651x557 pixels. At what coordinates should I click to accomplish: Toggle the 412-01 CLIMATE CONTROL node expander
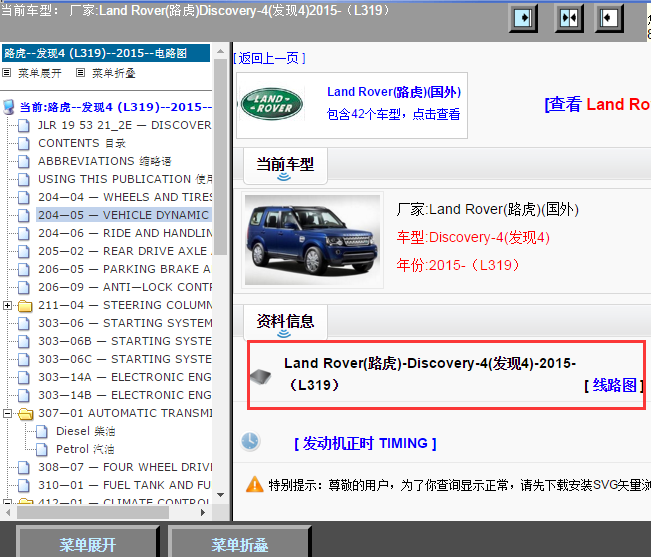(7, 502)
